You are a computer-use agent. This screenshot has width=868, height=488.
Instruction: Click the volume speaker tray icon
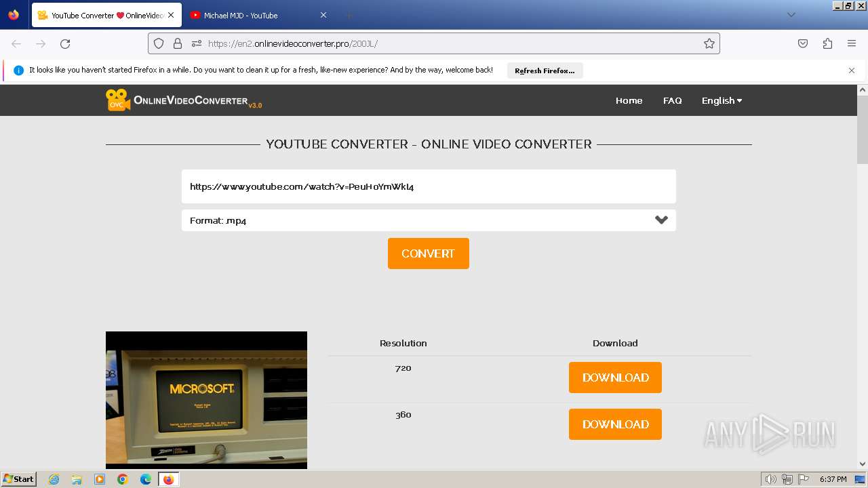(x=771, y=479)
